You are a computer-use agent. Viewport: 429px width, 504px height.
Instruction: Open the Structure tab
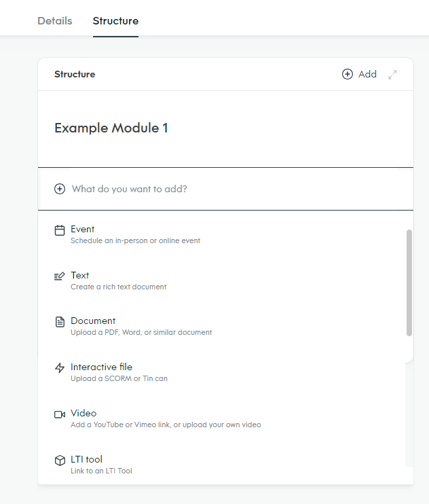[x=115, y=21]
